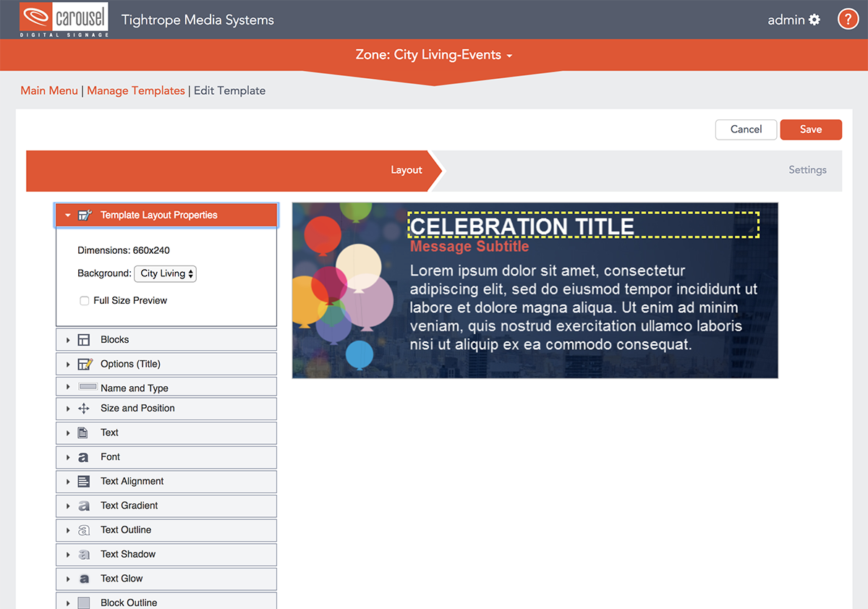Click the Font letter icon

[84, 457]
